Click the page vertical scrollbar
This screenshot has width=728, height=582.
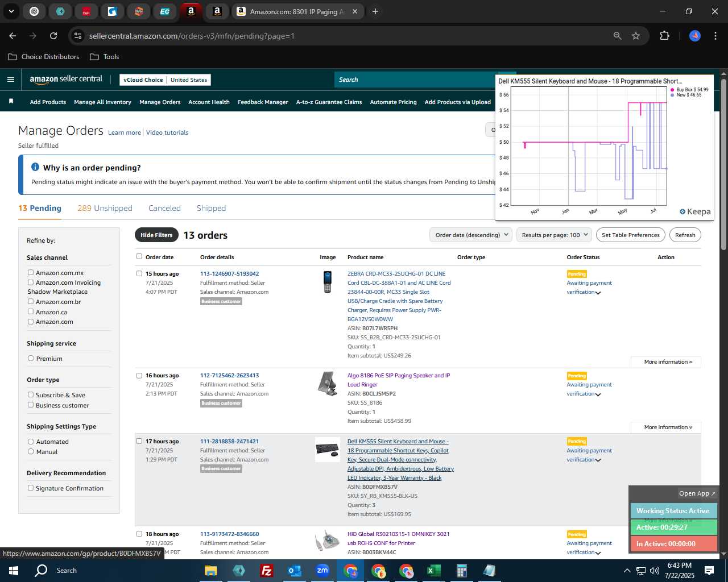(723, 165)
